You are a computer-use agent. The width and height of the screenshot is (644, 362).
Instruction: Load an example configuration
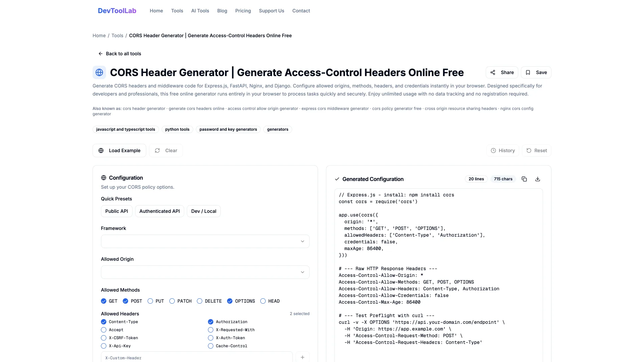(119, 150)
